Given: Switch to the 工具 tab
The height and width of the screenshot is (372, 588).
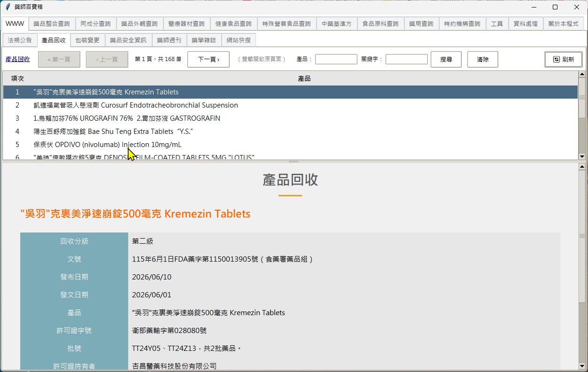Looking at the screenshot, I should pos(497,24).
